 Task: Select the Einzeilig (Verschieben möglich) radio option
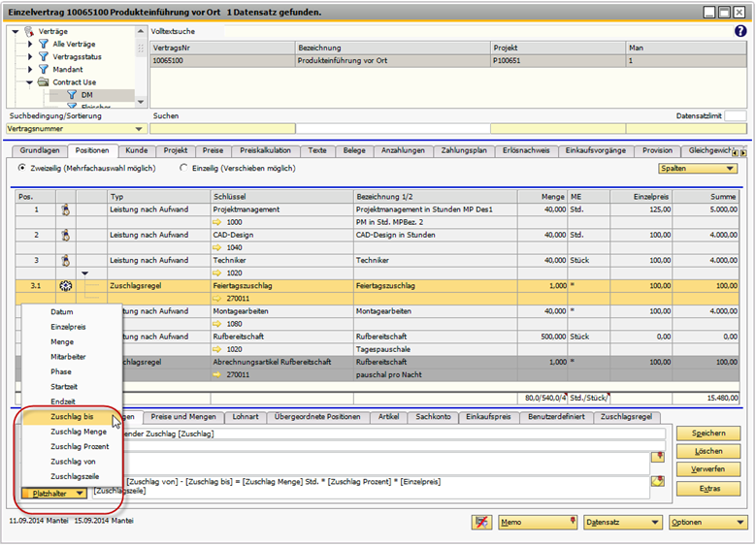click(x=184, y=168)
